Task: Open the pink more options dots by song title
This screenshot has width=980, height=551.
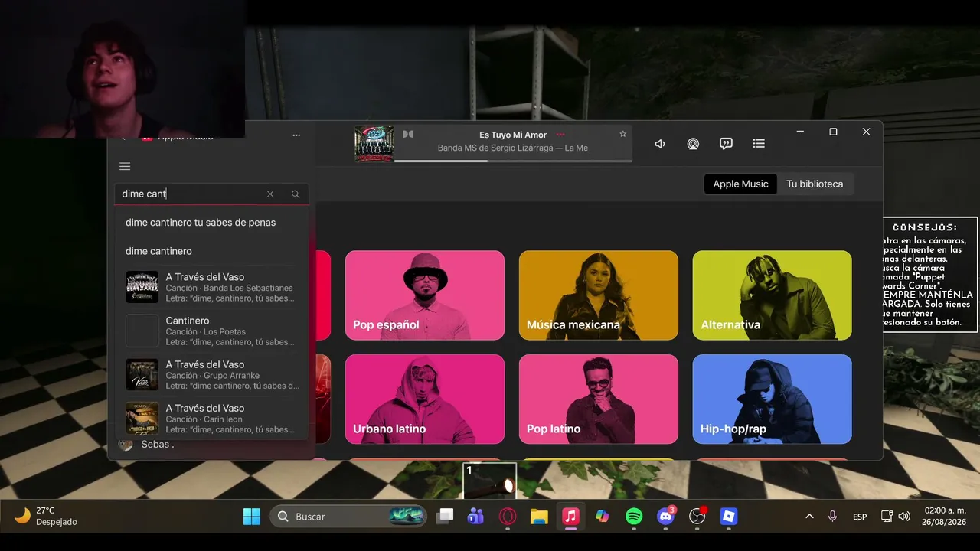Action: tap(560, 135)
